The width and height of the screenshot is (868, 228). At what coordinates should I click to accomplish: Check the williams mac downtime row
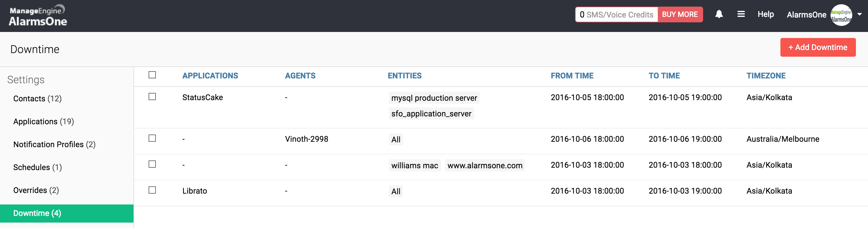coord(152,164)
